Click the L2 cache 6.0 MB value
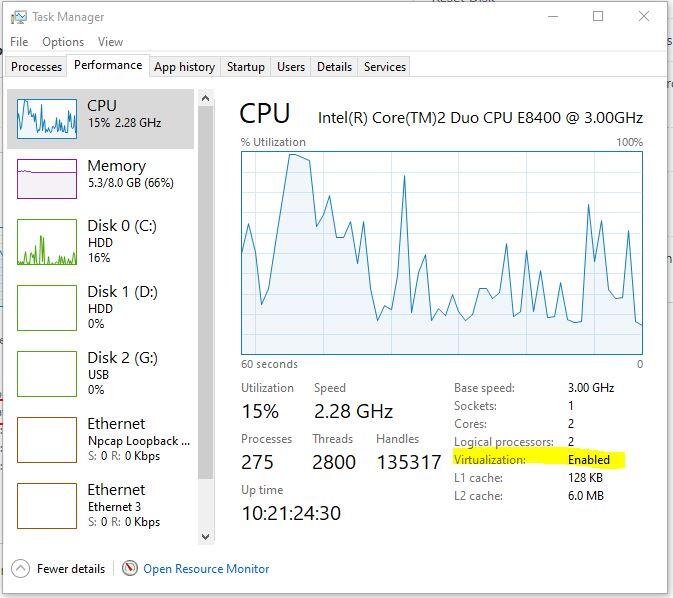The height and width of the screenshot is (598, 673). 586,496
